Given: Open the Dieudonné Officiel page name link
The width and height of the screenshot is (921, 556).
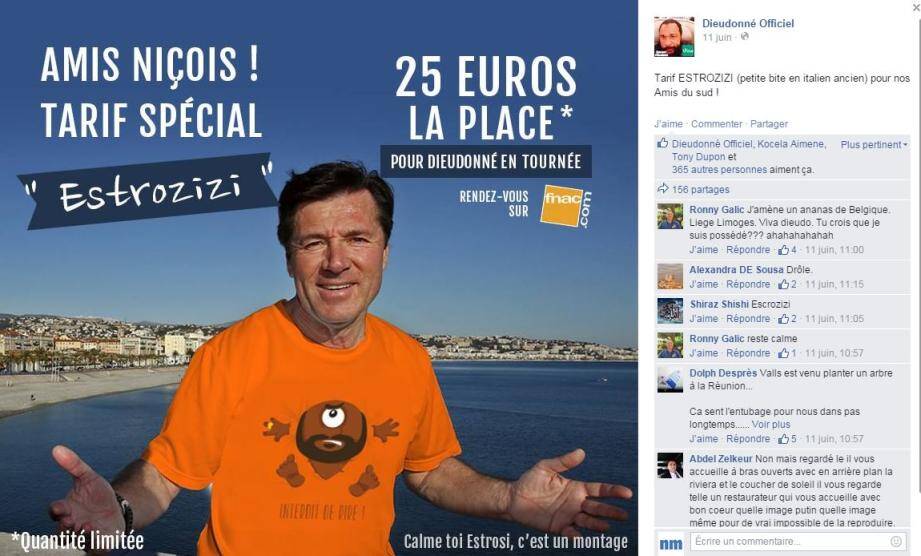Looking at the screenshot, I should point(748,23).
